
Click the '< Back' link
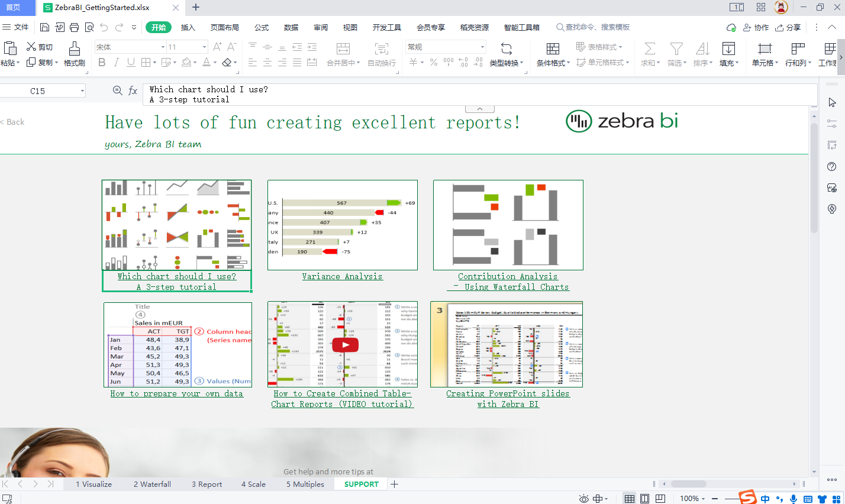click(12, 122)
